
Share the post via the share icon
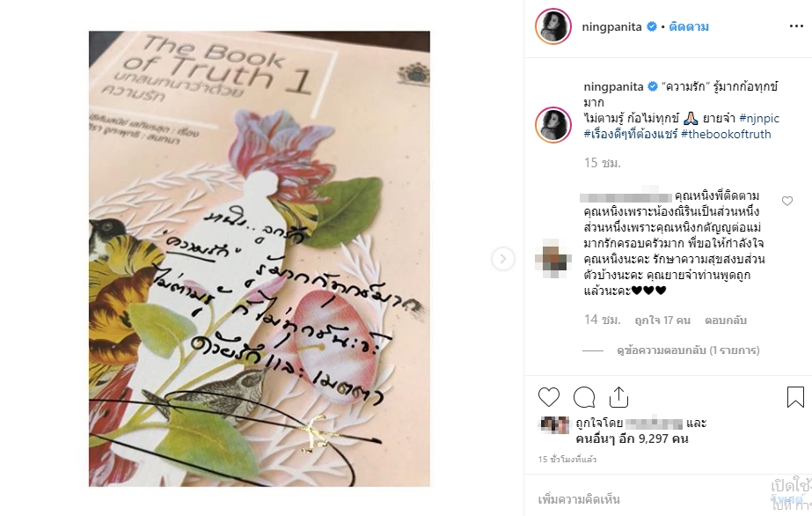[618, 397]
